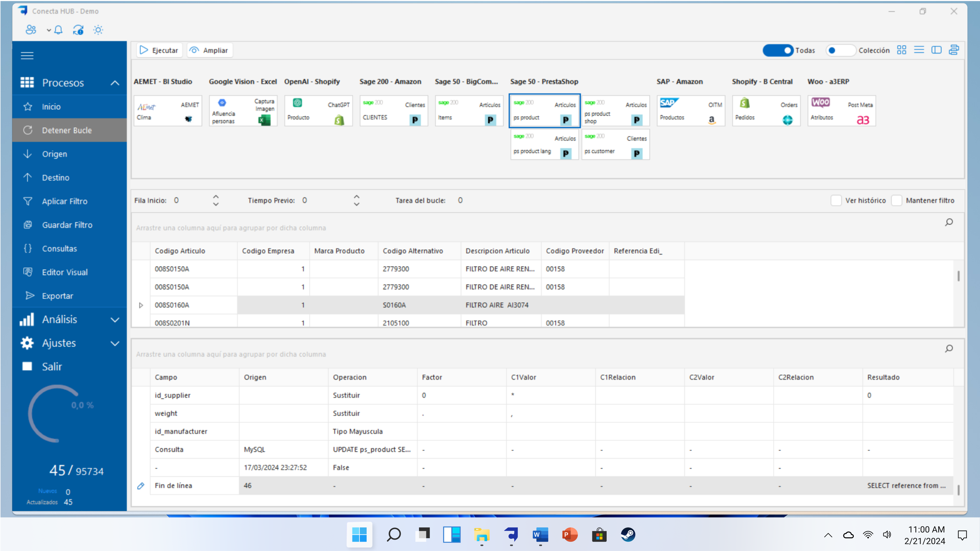Open the users icon in top toolbar
Screen dimensions: 980x551
coord(31,30)
